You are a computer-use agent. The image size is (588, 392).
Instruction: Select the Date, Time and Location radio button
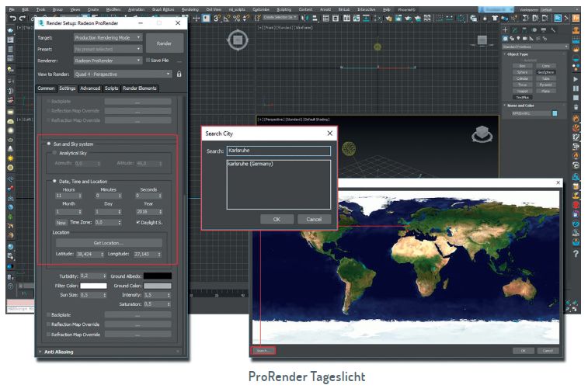[x=54, y=181]
